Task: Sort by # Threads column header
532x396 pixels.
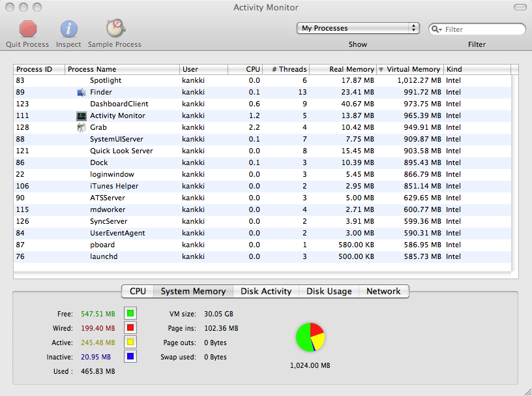Action: pyautogui.click(x=286, y=69)
